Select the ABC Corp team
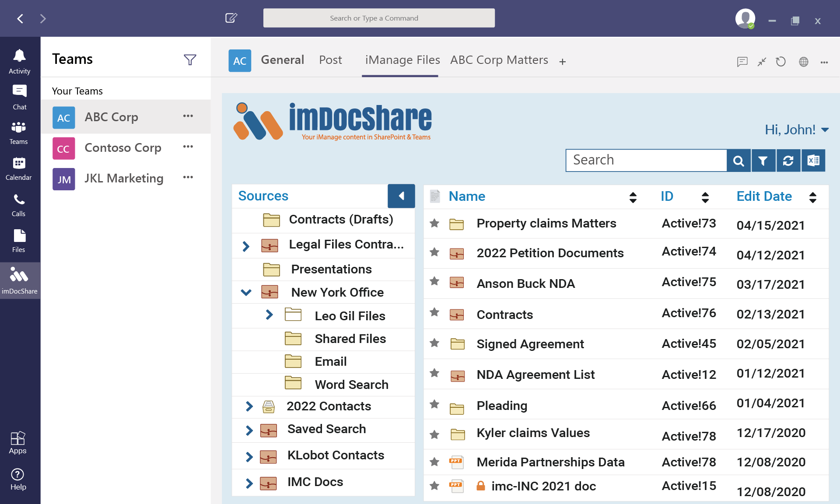840x504 pixels. click(x=126, y=117)
